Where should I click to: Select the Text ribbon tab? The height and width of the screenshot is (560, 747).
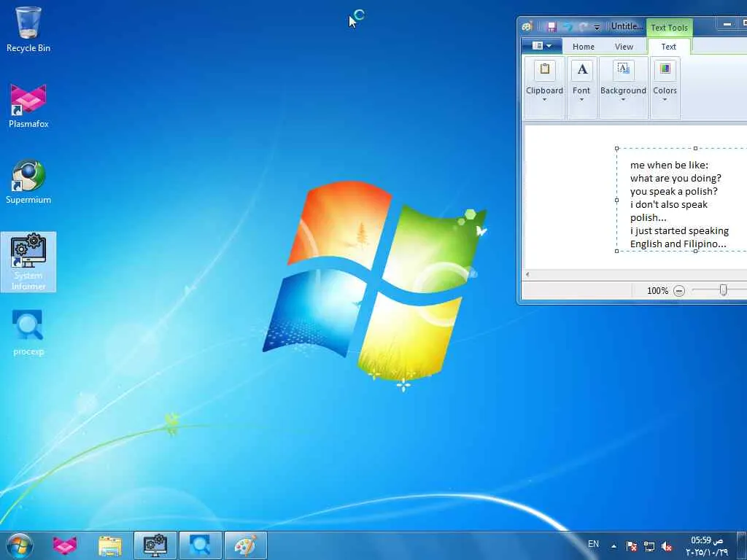tap(668, 47)
